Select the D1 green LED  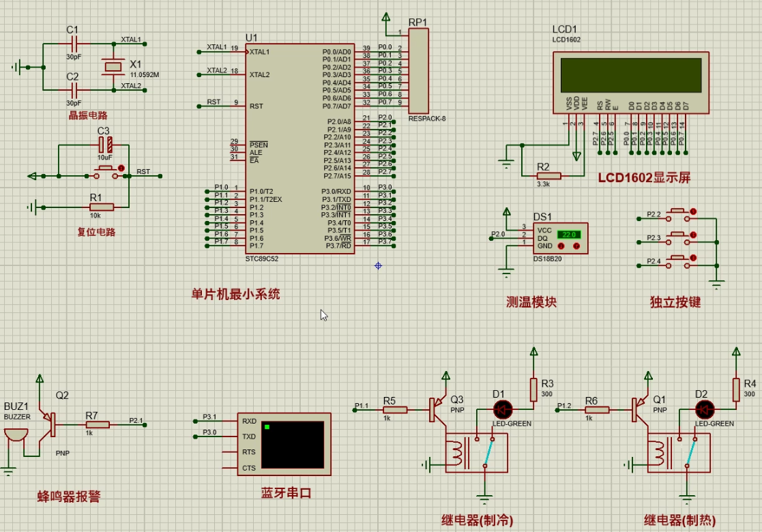(x=503, y=409)
